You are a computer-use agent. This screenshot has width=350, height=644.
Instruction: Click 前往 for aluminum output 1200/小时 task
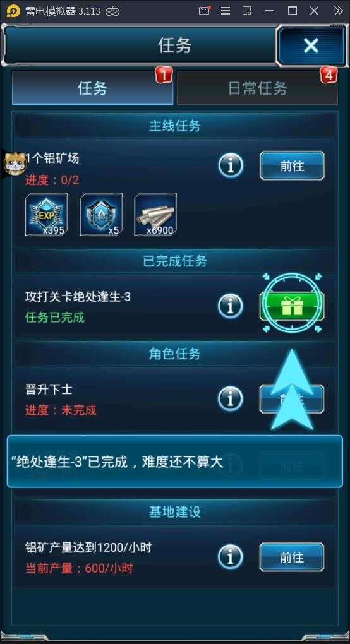tap(292, 558)
